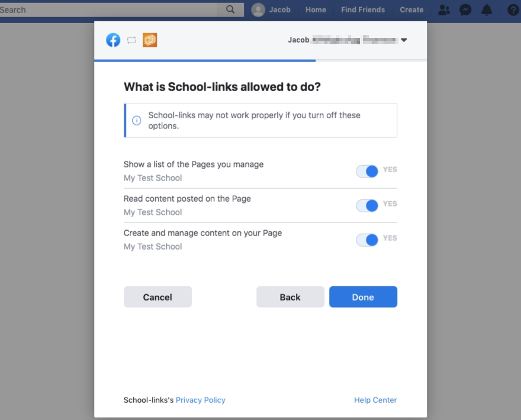Click the info icon in the notice
521x420 pixels.
coord(137,120)
